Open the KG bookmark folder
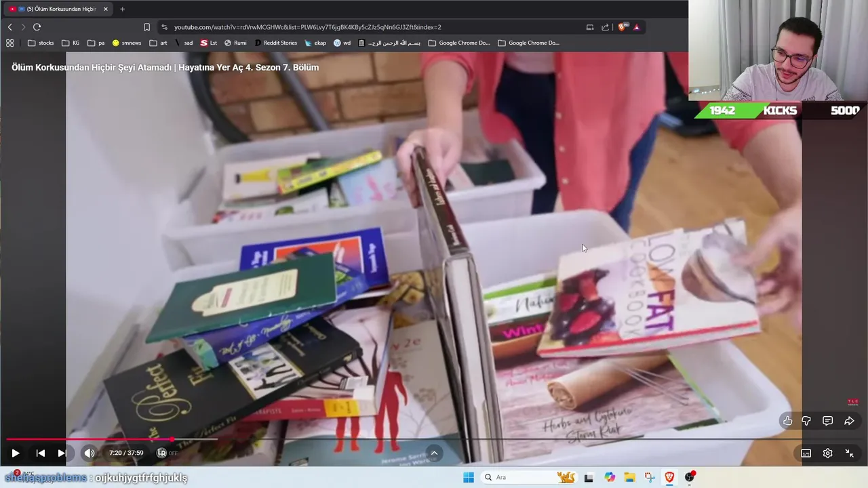Screen dimensions: 868x488 (x=71, y=43)
